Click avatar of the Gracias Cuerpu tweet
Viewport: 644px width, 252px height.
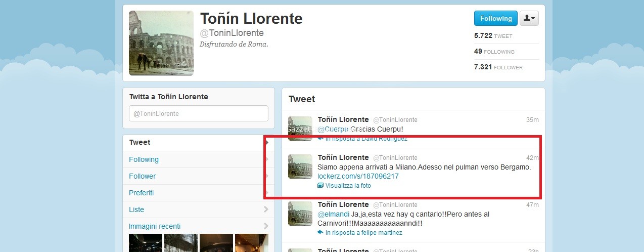(x=300, y=129)
